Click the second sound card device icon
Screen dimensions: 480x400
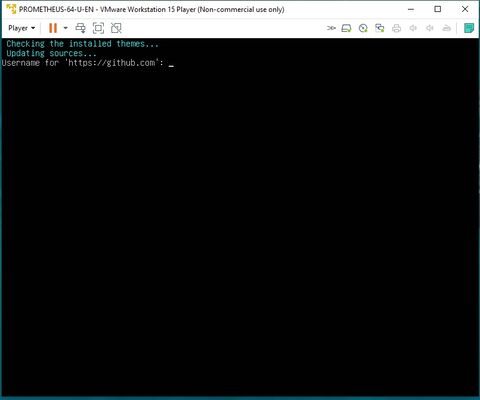(x=430, y=28)
